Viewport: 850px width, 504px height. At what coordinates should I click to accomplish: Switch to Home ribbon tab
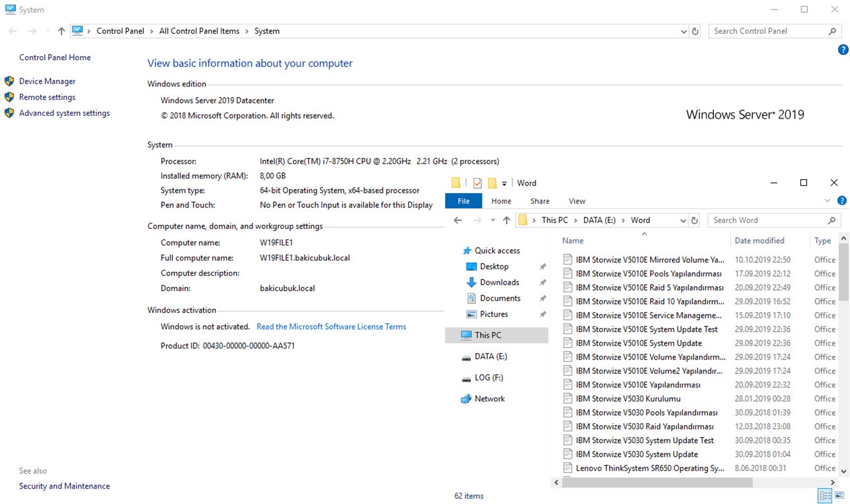[501, 201]
